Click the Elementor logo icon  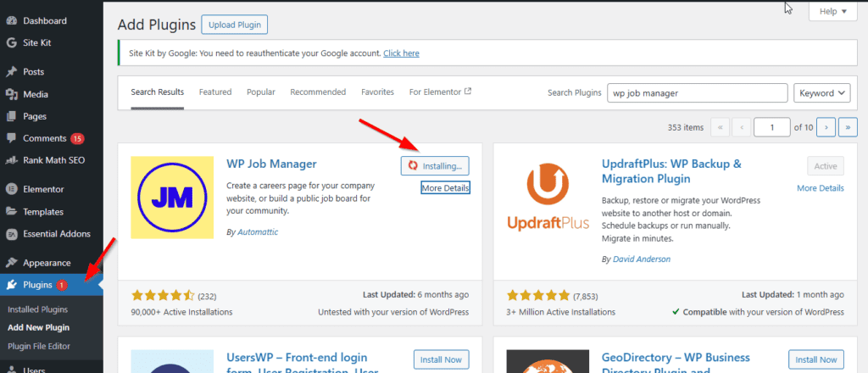tap(11, 189)
